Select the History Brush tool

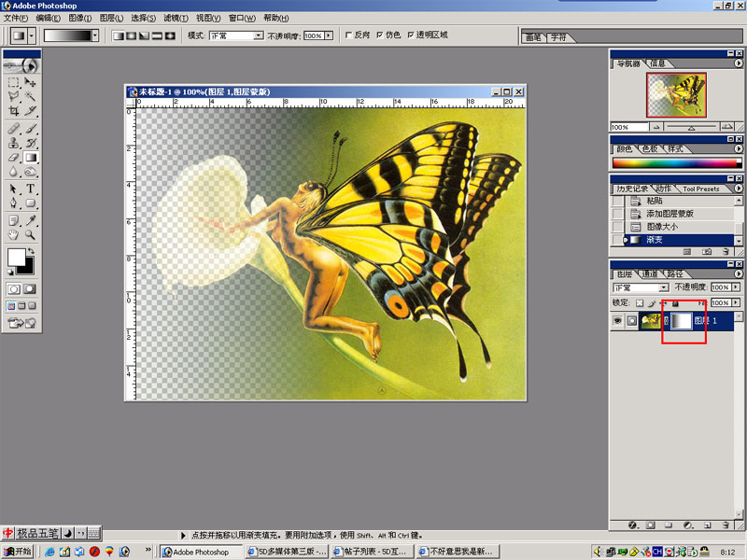point(30,143)
